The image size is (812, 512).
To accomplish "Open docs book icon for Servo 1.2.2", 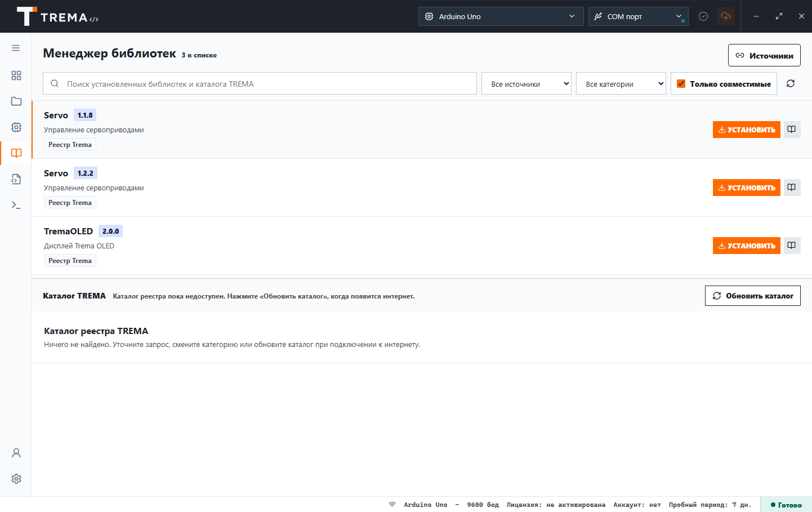I will coord(792,188).
